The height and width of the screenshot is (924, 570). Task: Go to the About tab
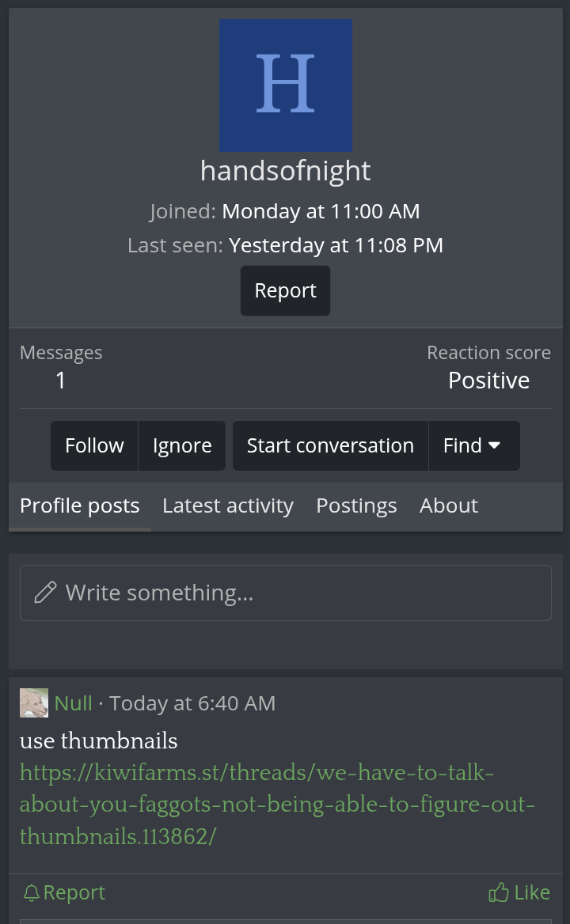coord(449,506)
